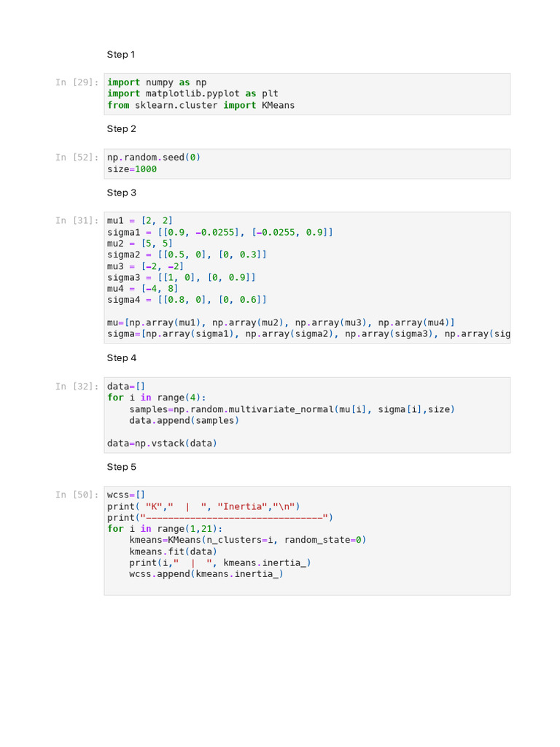
Task: Click the line 'import matplotlib.pyplot as plt'
Action: (x=192, y=94)
